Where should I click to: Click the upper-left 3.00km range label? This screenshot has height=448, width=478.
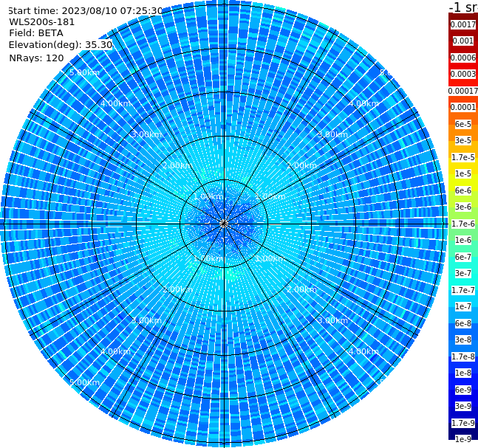pyautogui.click(x=146, y=134)
